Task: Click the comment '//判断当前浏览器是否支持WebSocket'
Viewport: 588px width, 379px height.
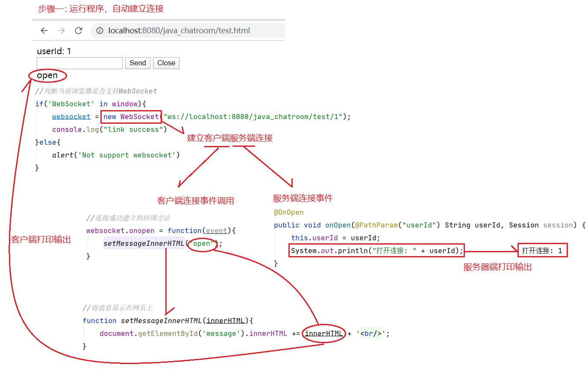Action: click(96, 91)
